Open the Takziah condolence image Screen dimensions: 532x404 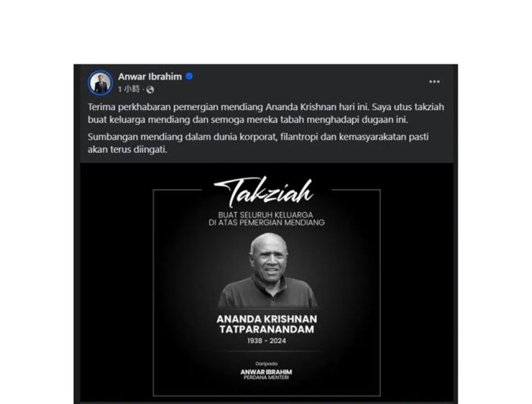point(267,283)
